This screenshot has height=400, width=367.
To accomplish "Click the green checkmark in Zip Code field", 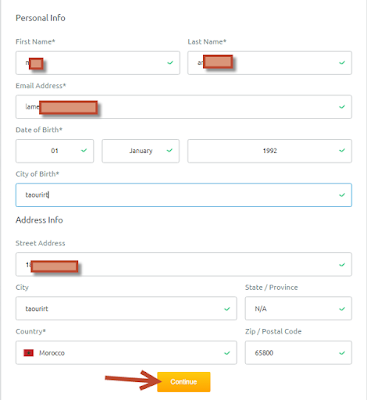I will tap(342, 353).
